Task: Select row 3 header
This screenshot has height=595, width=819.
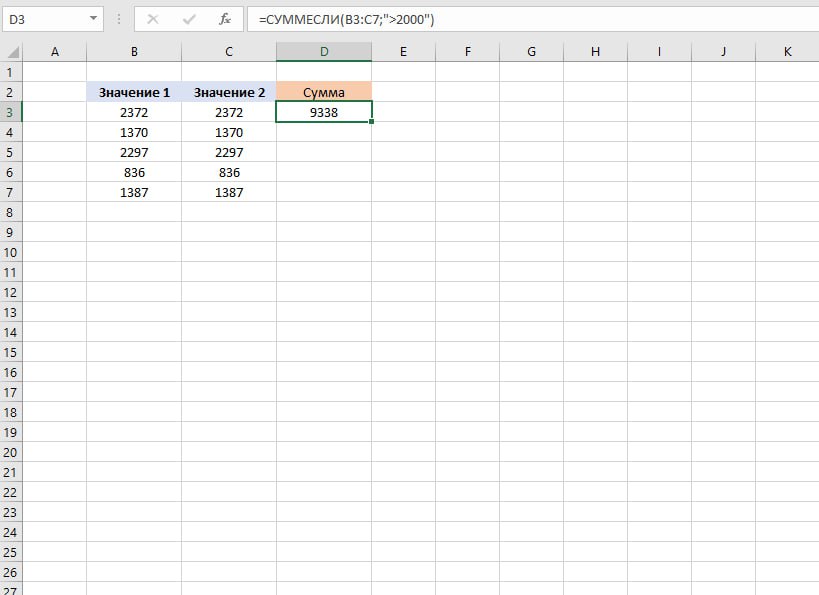Action: tap(11, 112)
